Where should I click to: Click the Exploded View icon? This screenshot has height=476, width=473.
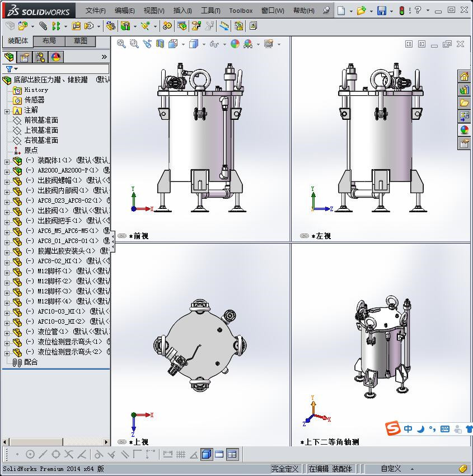pyautogui.click(x=196, y=26)
